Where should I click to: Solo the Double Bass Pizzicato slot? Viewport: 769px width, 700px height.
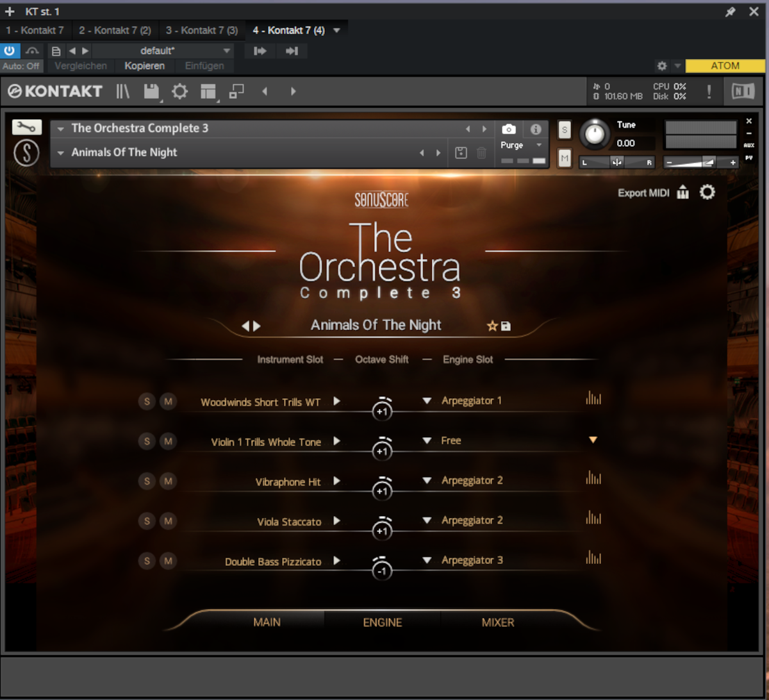[x=147, y=561]
